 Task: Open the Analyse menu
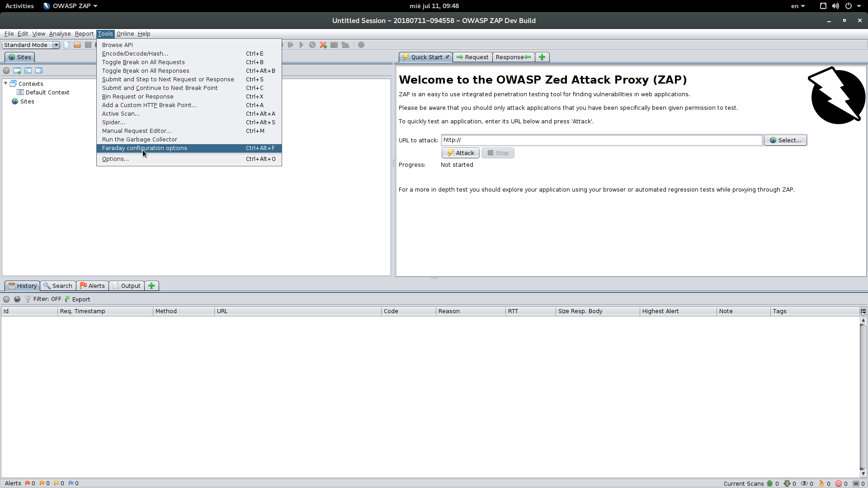point(60,34)
